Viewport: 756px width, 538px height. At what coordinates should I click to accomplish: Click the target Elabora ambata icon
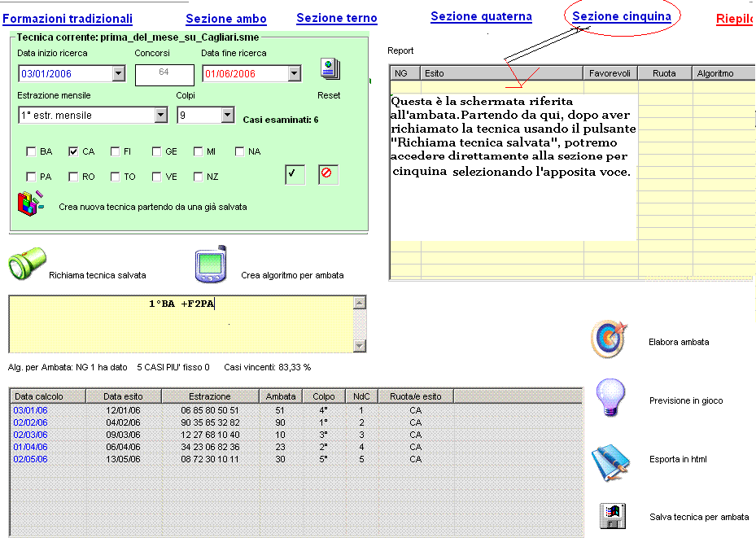tap(610, 339)
